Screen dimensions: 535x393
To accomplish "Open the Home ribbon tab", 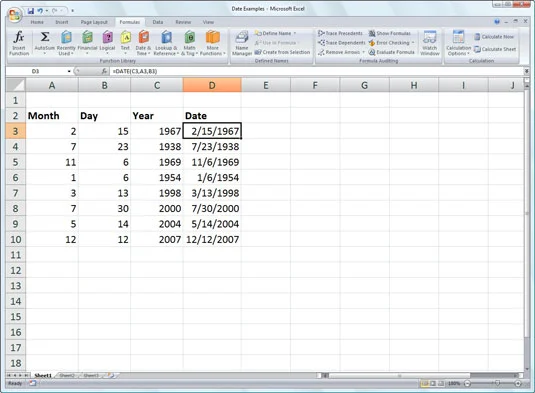I will [37, 22].
